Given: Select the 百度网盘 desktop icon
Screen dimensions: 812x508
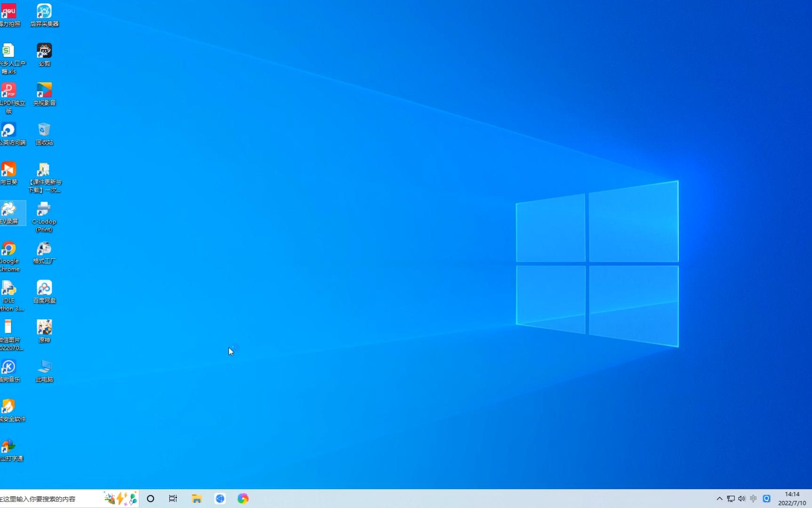Looking at the screenshot, I should [x=44, y=291].
